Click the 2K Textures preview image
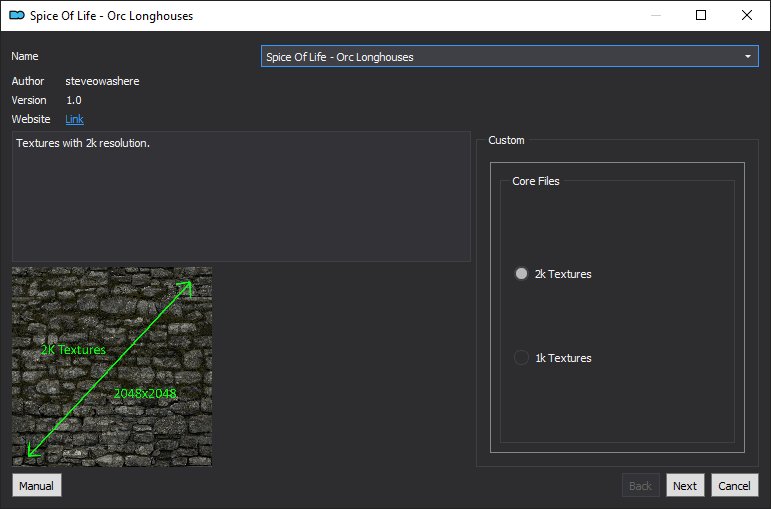Screen dimensions: 771x509 tap(112, 366)
